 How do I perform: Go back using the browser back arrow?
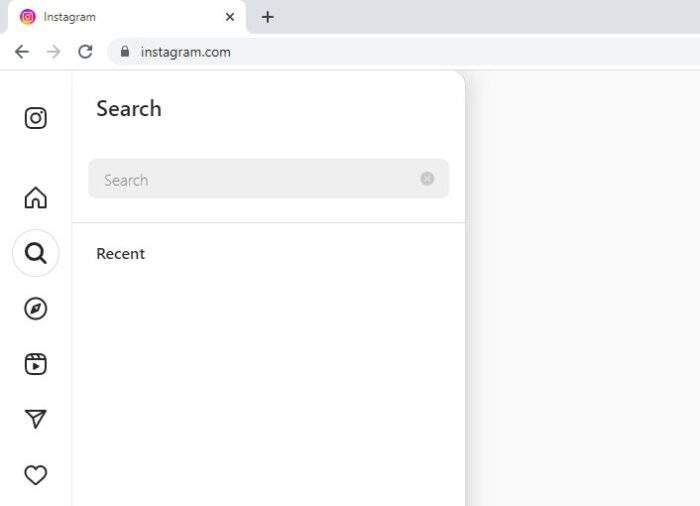click(x=22, y=52)
